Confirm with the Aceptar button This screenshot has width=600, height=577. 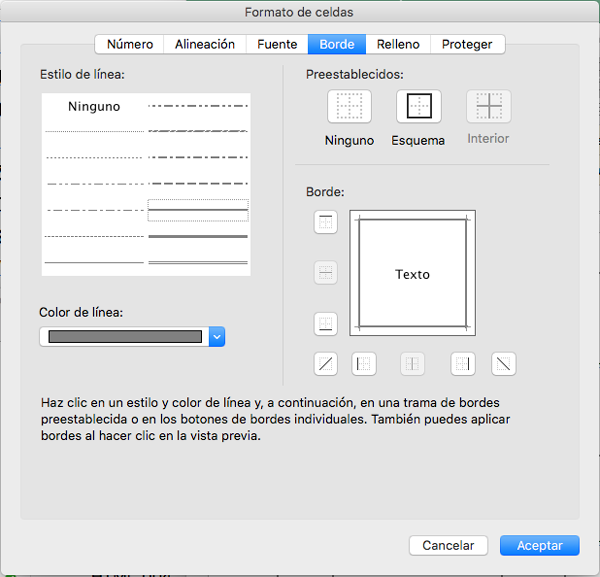point(540,545)
